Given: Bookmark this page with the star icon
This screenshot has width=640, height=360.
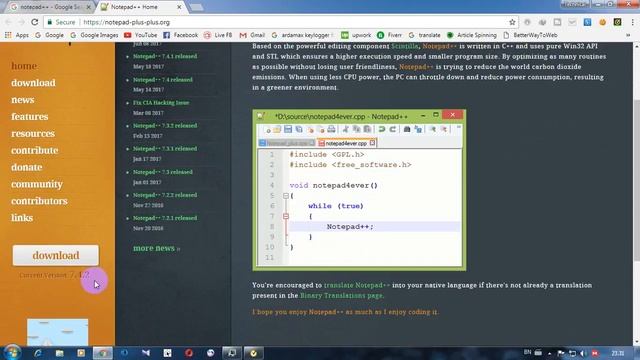Looking at the screenshot, I should [x=512, y=22].
